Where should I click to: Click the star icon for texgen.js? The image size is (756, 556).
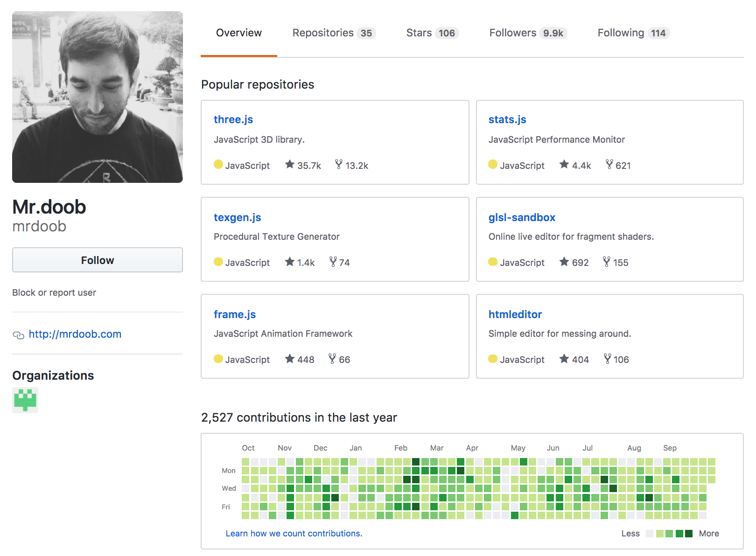290,261
